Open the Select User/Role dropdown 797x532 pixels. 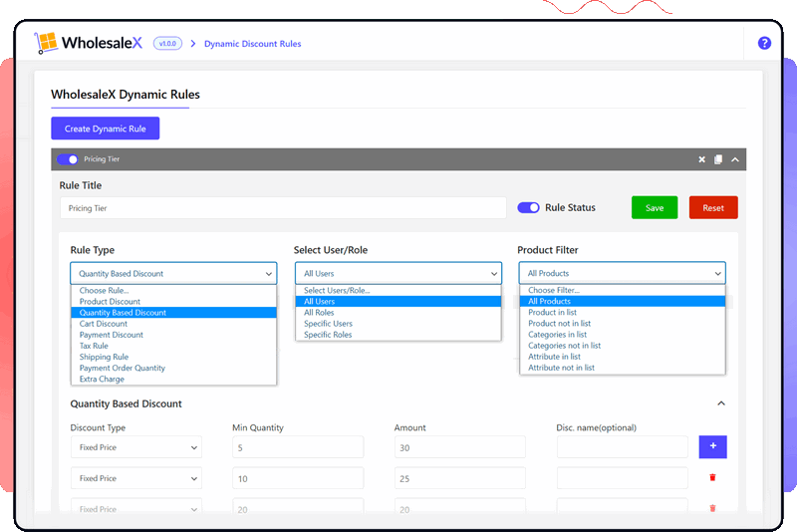(398, 273)
